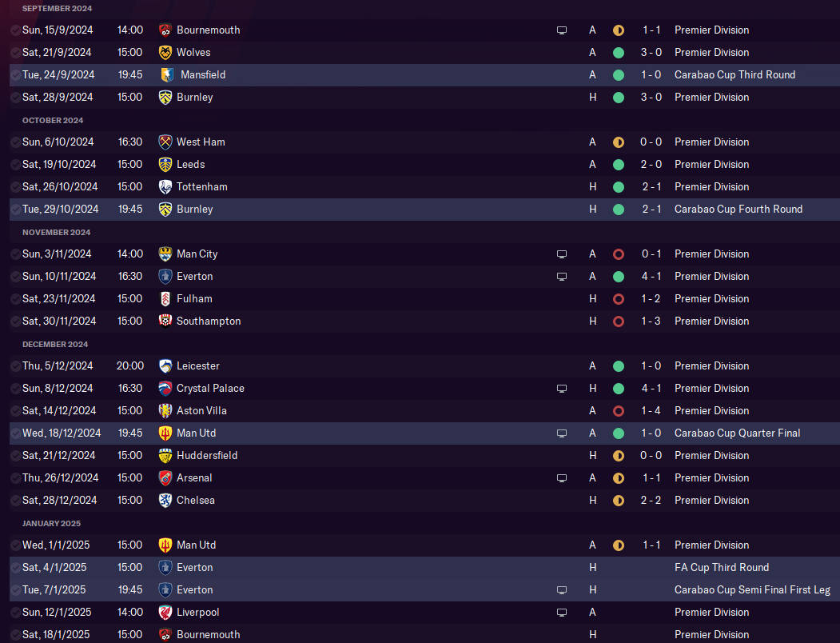
Task: Open Carabao Cup Quarter Final competition link
Action: pos(737,433)
